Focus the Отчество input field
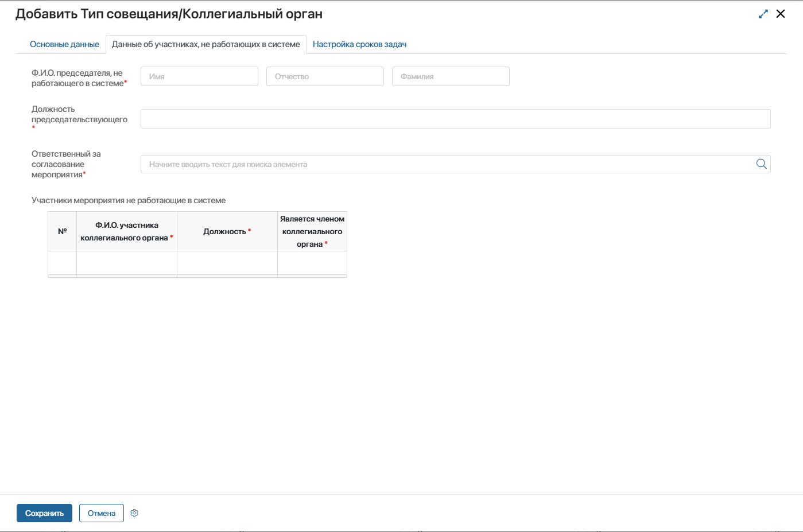This screenshot has height=532, width=803. (325, 76)
